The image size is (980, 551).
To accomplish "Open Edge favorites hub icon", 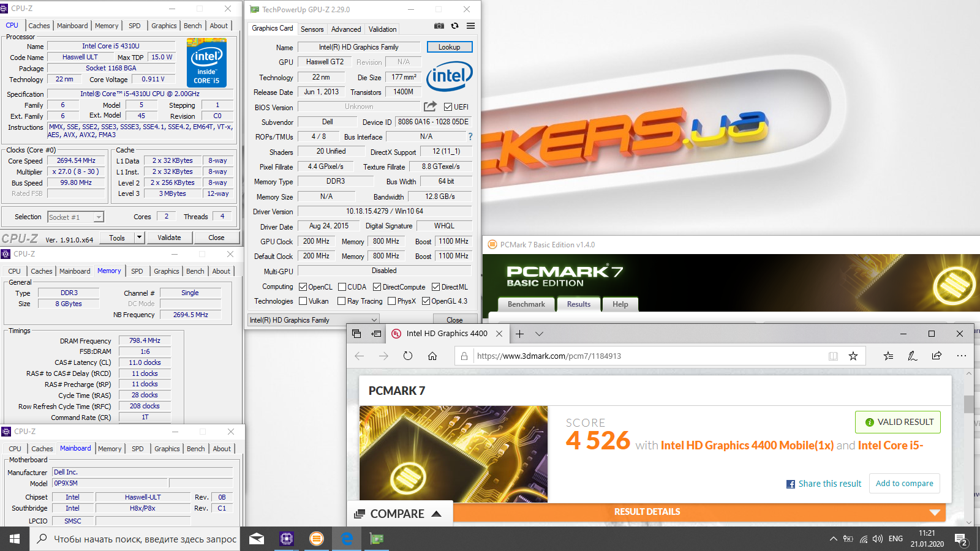I will (x=888, y=356).
